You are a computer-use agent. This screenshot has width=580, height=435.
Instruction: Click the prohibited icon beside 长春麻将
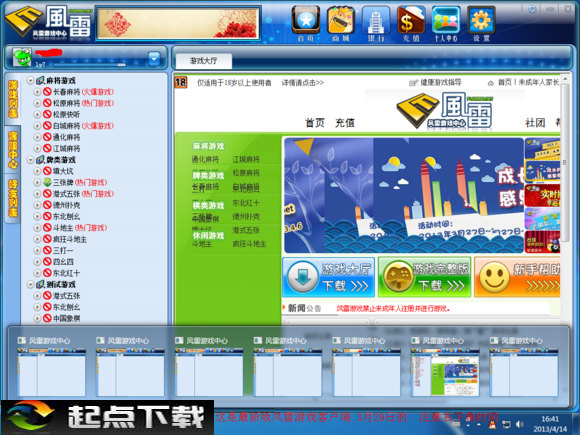pyautogui.click(x=47, y=92)
